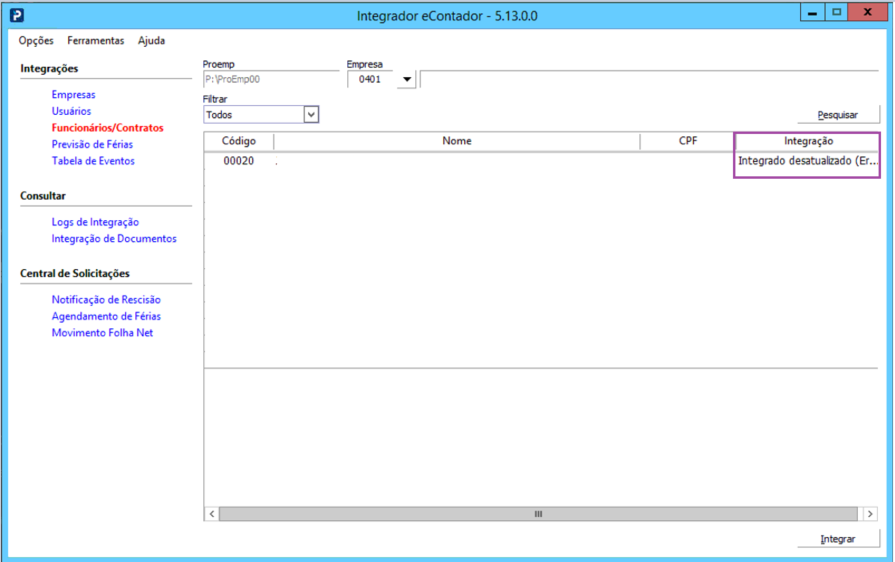
Task: Open the Ajuda menu
Action: [151, 41]
